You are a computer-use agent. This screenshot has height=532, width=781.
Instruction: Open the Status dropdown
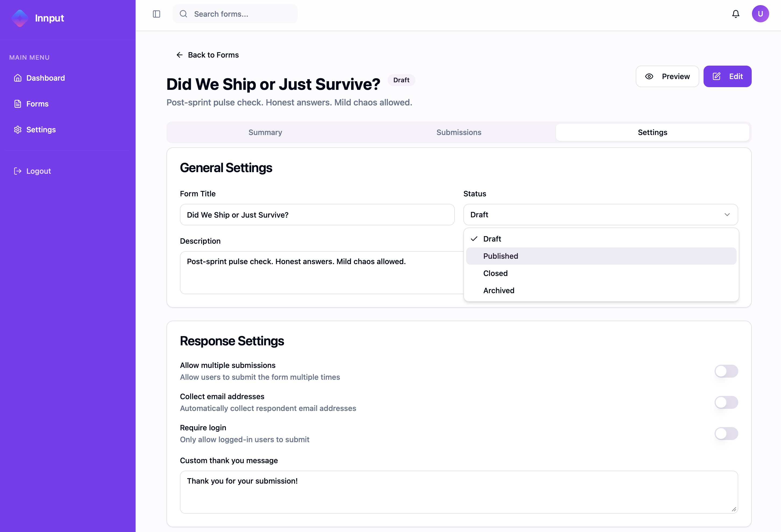tap(601, 214)
